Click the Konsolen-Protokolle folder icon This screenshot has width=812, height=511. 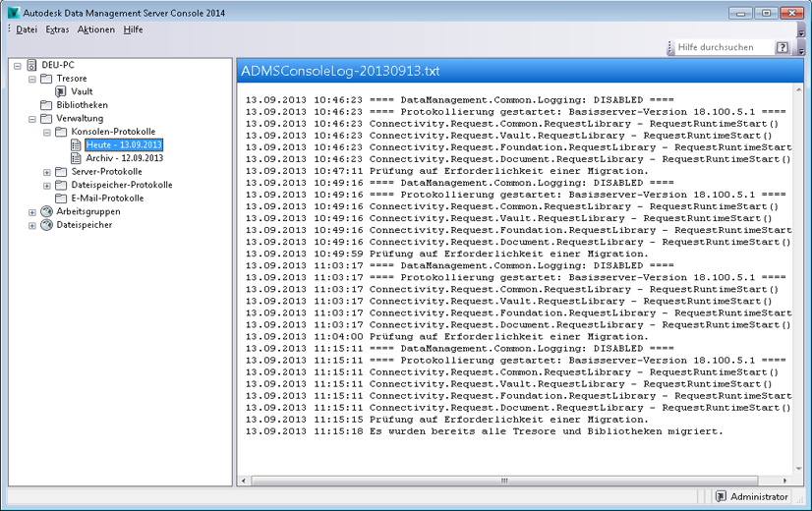(61, 132)
